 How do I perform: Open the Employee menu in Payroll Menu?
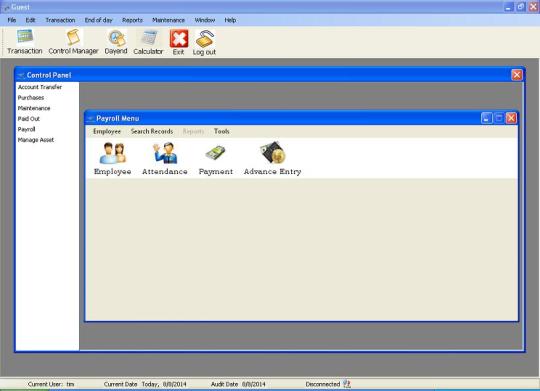tap(107, 131)
